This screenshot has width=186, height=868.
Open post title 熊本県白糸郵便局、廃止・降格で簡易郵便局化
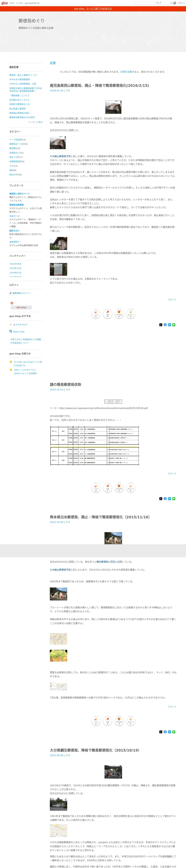click(100, 517)
